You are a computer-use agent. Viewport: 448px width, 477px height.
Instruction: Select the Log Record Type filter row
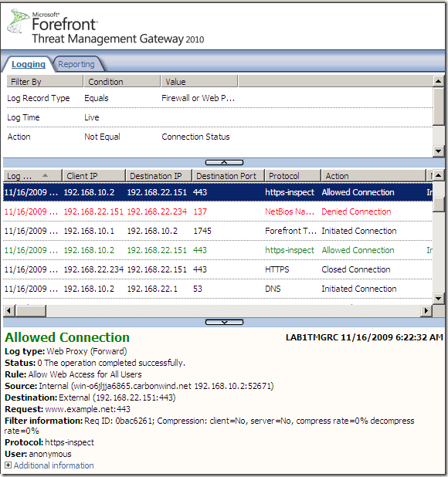click(218, 98)
